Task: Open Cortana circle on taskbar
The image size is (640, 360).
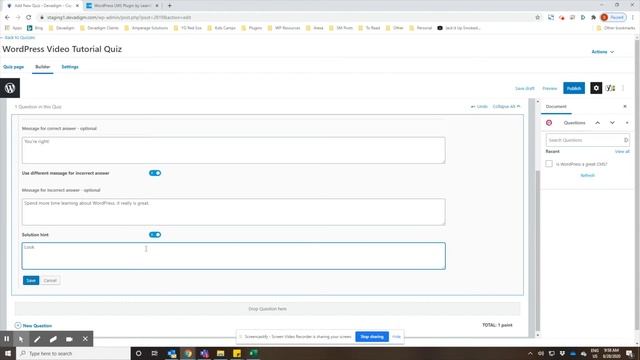Action: click(x=138, y=353)
